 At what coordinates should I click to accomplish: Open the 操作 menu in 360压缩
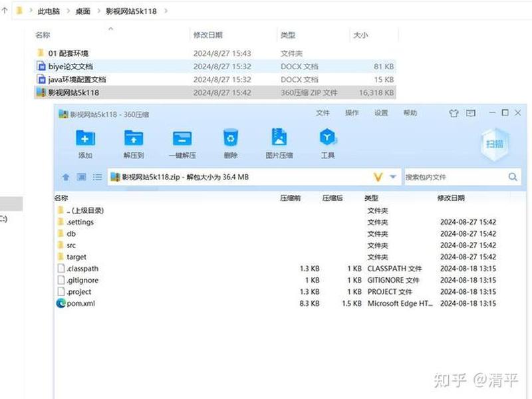tap(352, 112)
